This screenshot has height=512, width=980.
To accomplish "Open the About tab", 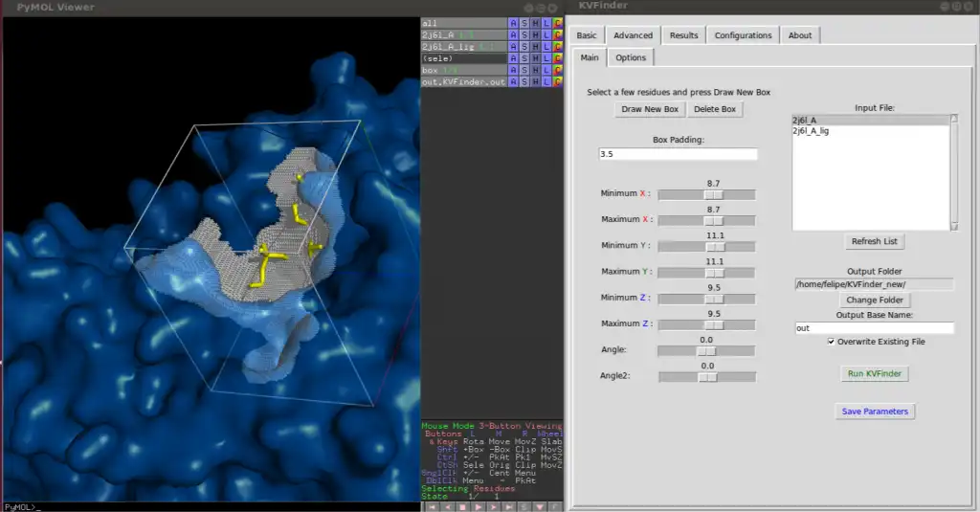I will point(800,35).
